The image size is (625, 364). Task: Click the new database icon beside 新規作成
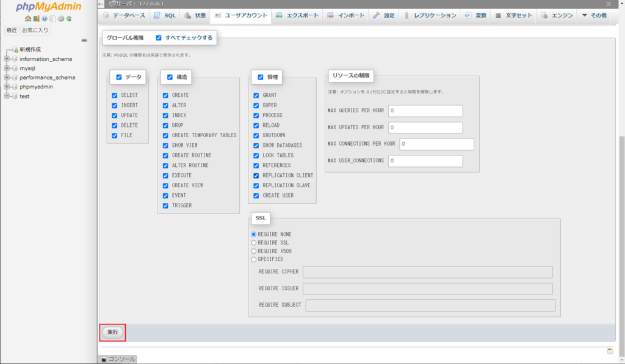click(x=14, y=50)
